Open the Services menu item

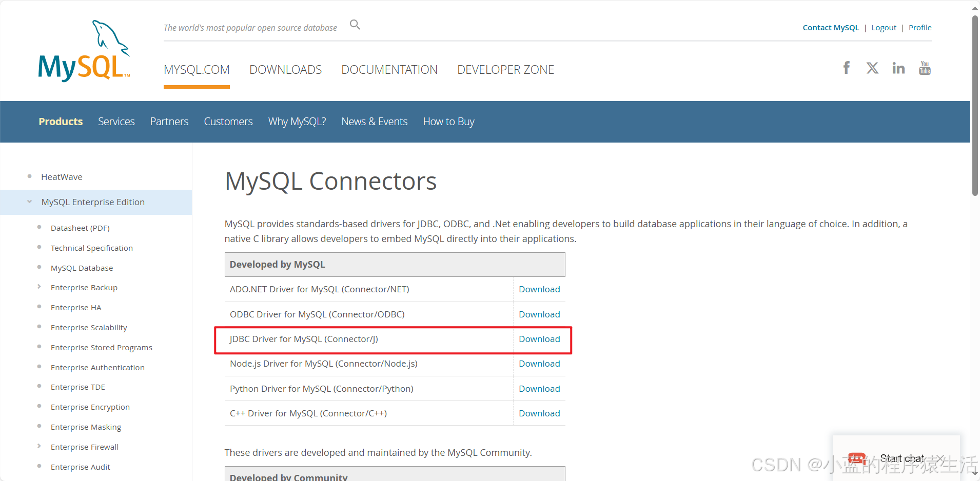[116, 122]
